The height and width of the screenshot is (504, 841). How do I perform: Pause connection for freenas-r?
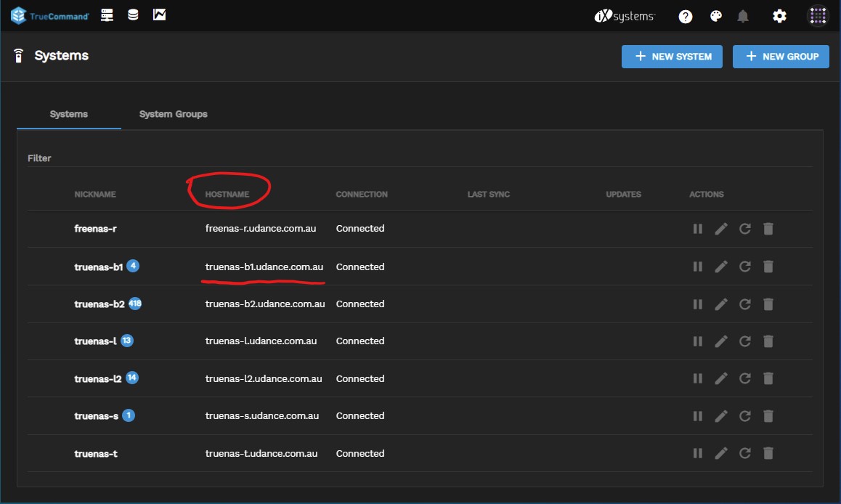point(698,229)
